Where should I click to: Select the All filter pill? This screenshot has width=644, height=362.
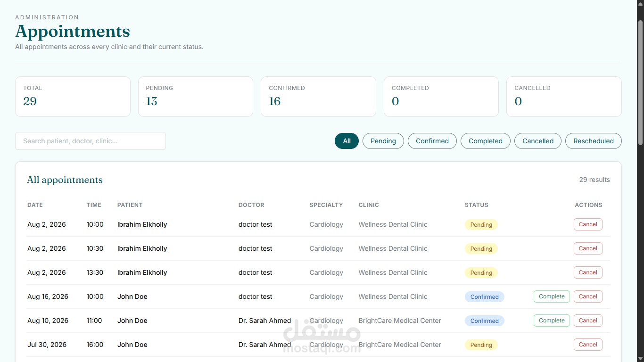(x=347, y=141)
